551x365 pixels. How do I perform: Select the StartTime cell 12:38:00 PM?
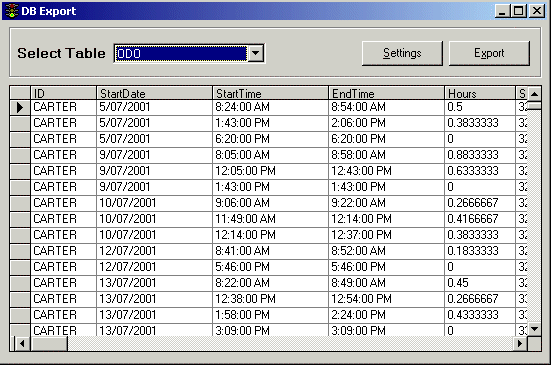click(270, 299)
